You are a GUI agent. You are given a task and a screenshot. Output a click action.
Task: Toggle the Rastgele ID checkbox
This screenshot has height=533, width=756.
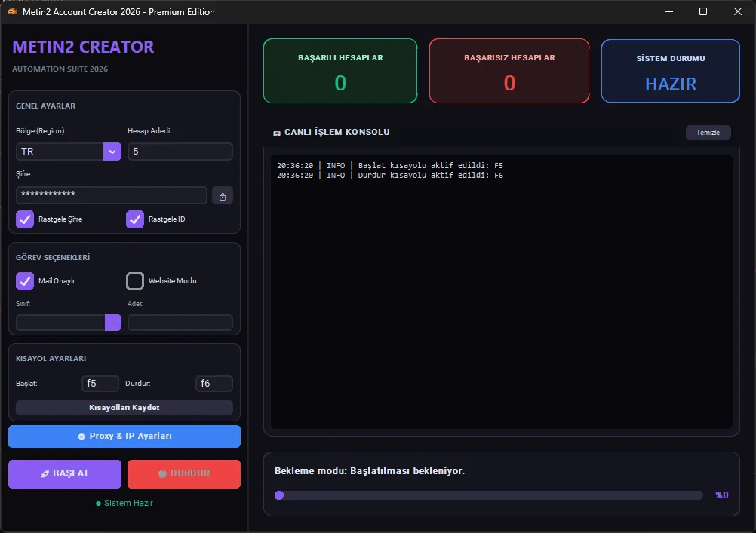coord(135,219)
